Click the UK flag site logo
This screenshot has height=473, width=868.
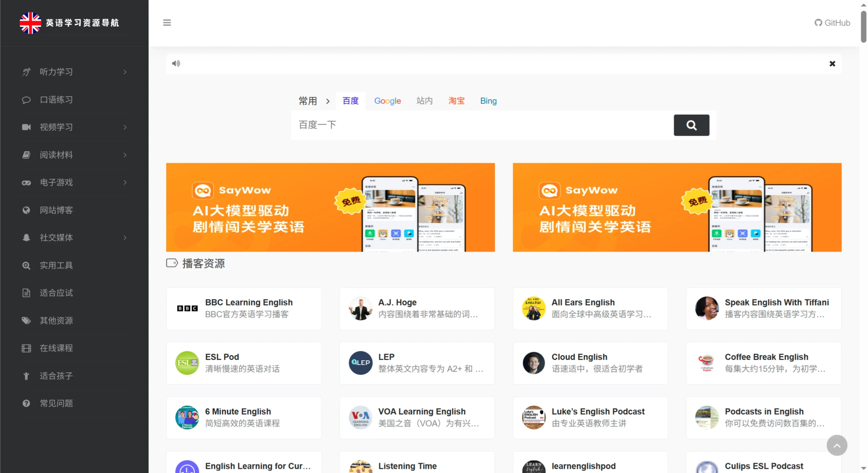30,23
